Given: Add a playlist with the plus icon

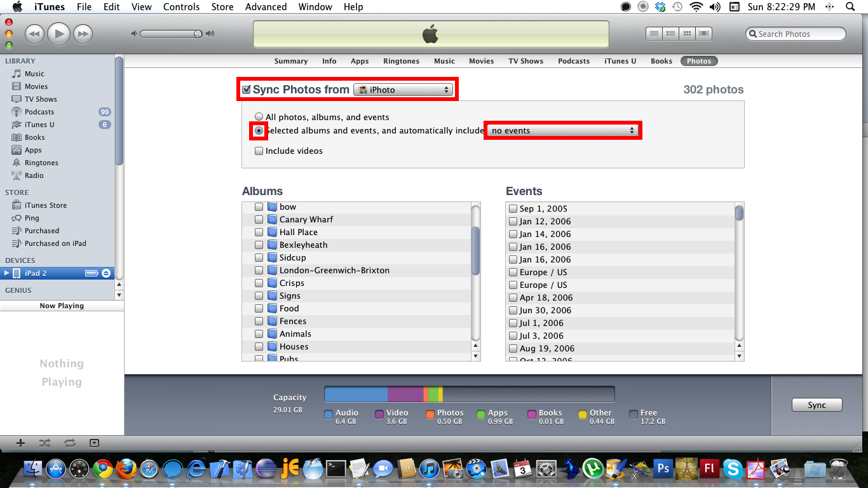Looking at the screenshot, I should (x=20, y=443).
